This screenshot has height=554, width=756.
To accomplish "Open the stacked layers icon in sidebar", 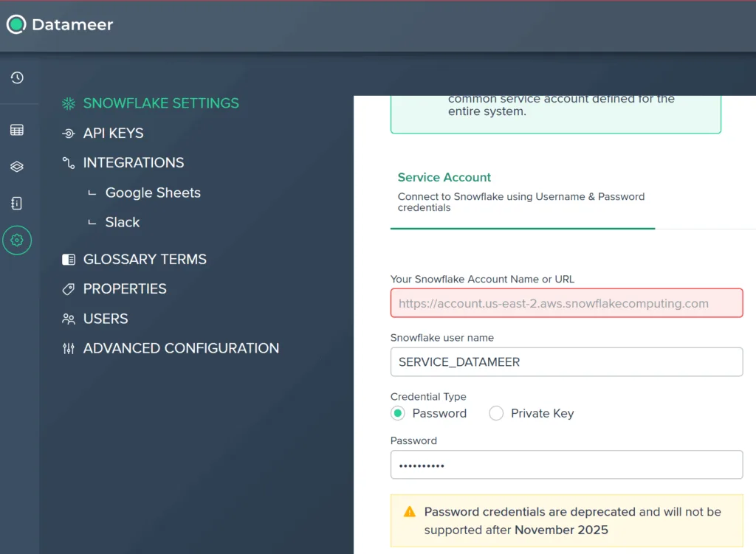I will point(17,167).
